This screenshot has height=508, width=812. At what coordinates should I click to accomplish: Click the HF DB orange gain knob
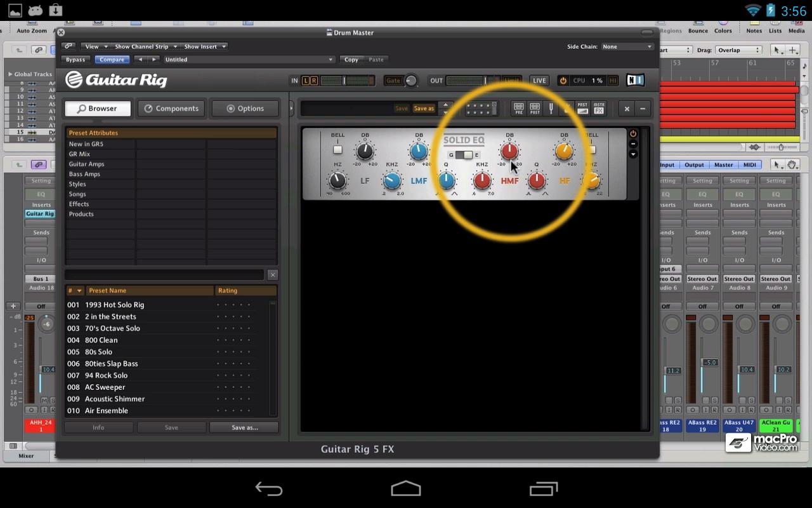564,151
